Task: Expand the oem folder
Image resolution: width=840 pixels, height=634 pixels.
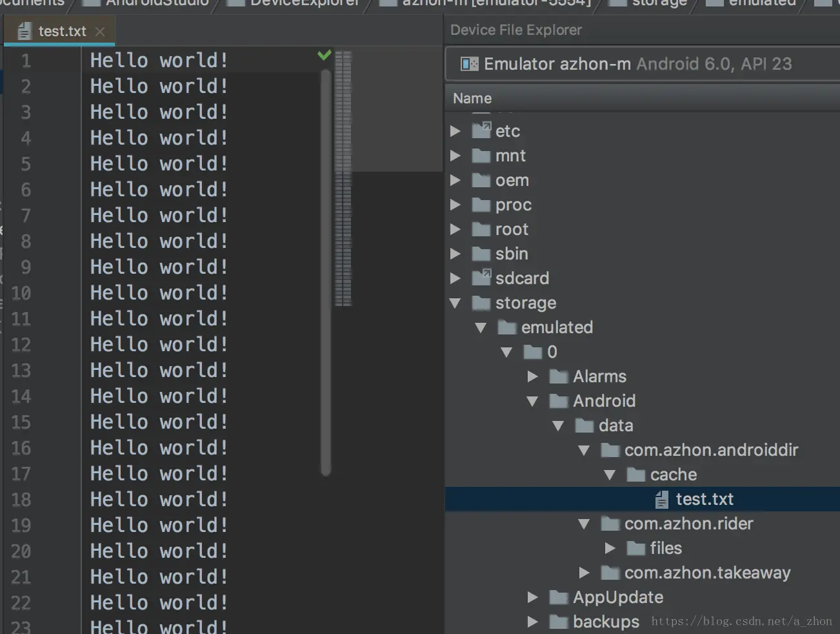Action: [x=455, y=180]
